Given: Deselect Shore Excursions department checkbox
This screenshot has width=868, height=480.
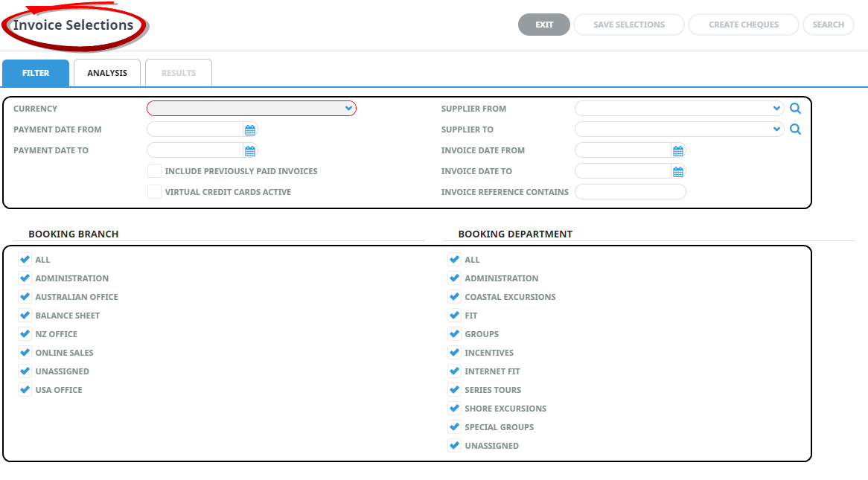Looking at the screenshot, I should pyautogui.click(x=454, y=409).
